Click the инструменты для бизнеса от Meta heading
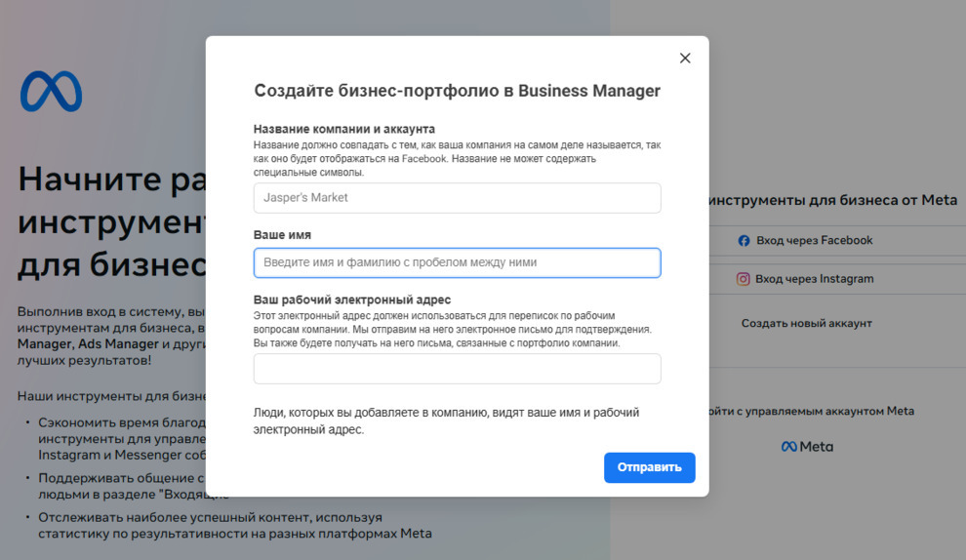Image resolution: width=966 pixels, height=560 pixels. (831, 200)
